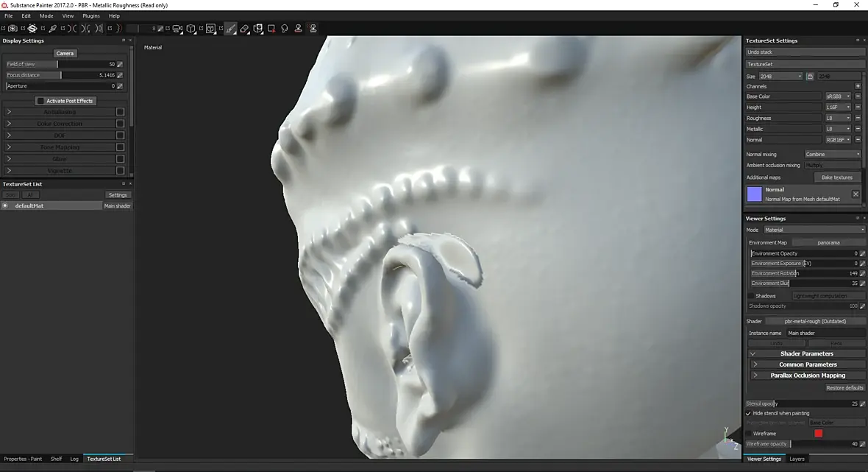Remove the Normal additional map with X
Image resolution: width=868 pixels, height=472 pixels.
855,194
